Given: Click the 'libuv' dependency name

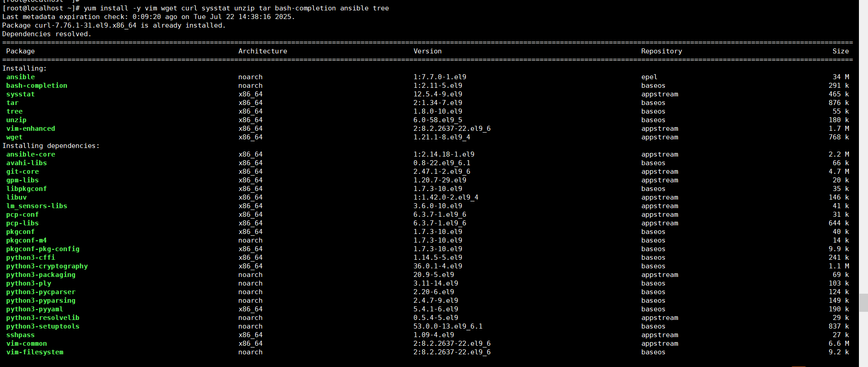Looking at the screenshot, I should tap(16, 197).
